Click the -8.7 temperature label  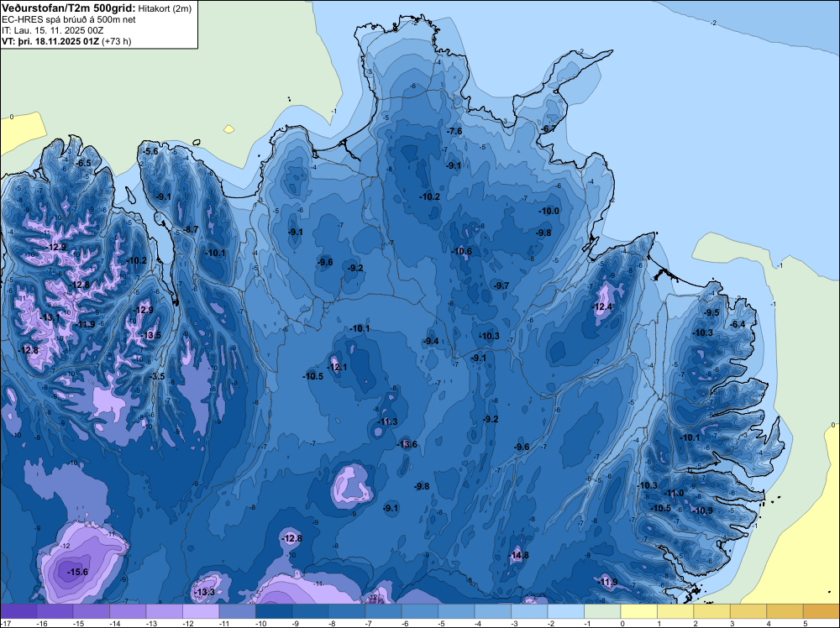pos(191,229)
